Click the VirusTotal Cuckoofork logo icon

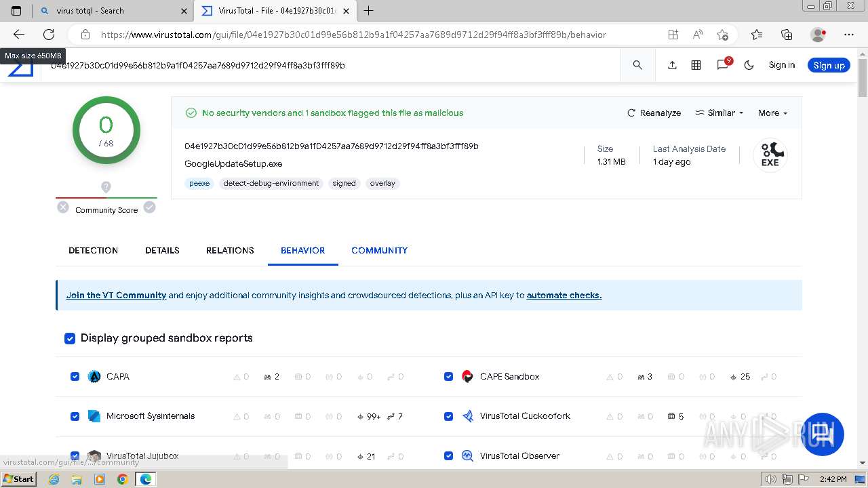467,416
